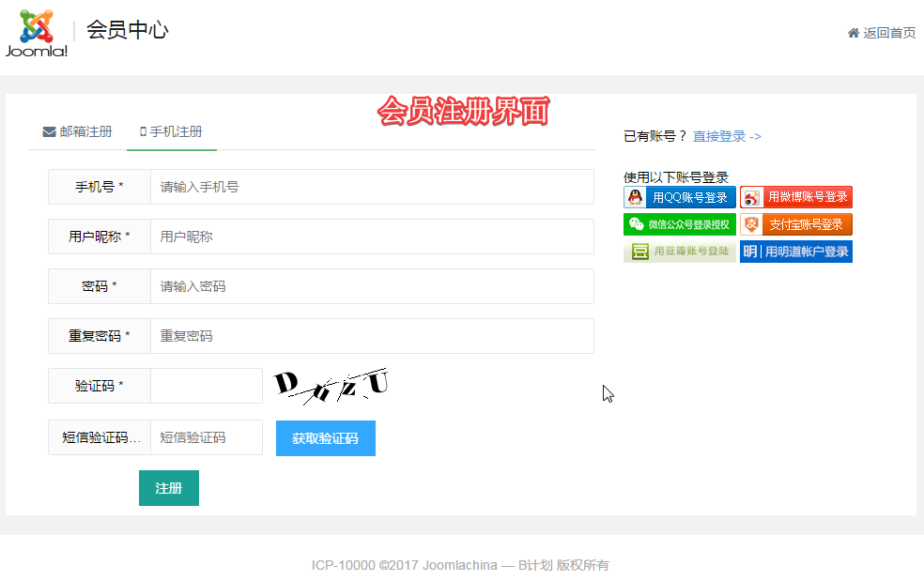Open the 直接登录 link
This screenshot has height=581, width=924.
(x=727, y=136)
